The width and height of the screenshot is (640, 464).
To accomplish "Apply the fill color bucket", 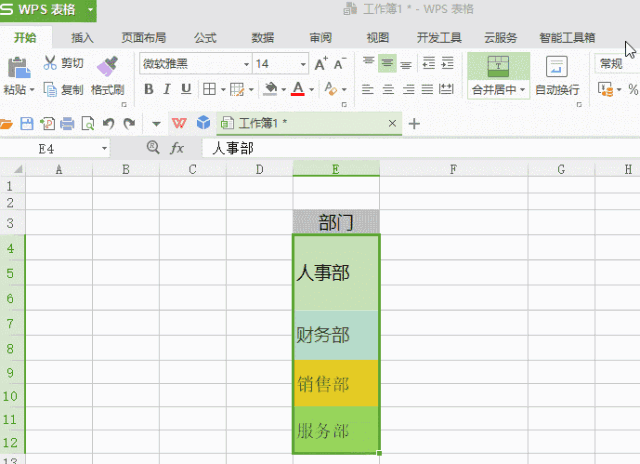I will (271, 89).
